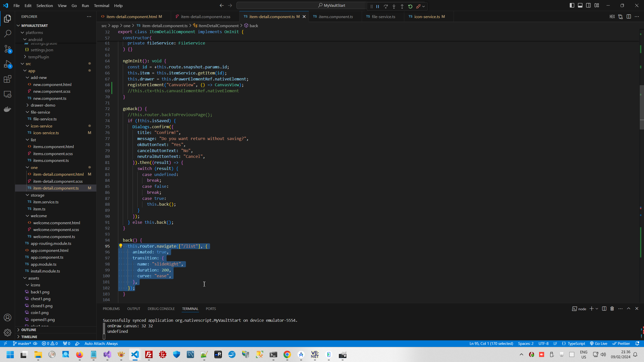
Task: Toggle the bottom panel layout button
Action: click(580, 5)
